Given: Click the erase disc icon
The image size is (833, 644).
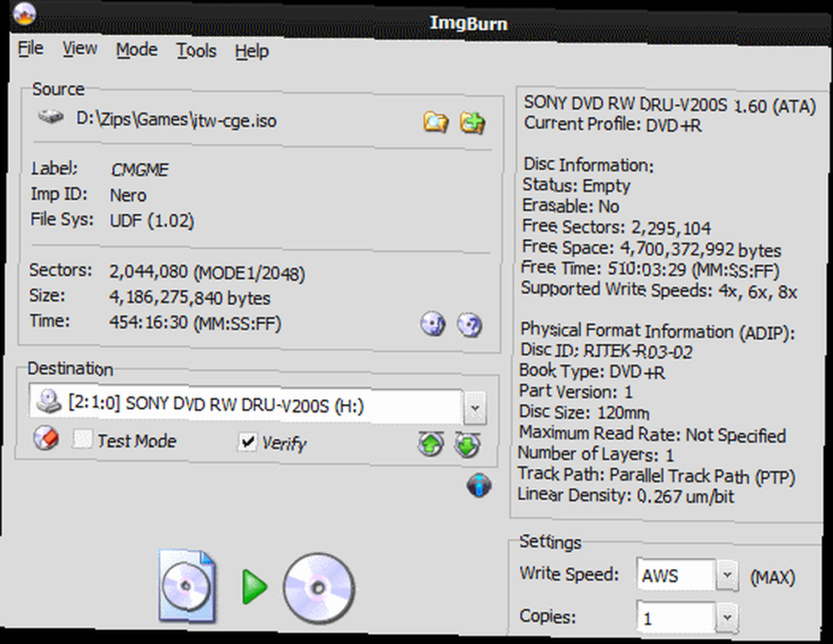Looking at the screenshot, I should (46, 438).
